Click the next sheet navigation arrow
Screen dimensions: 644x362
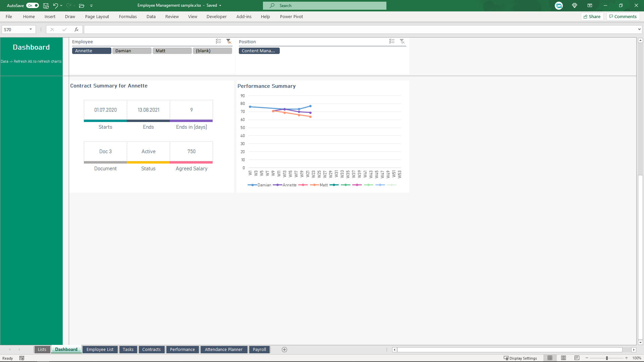point(19,349)
